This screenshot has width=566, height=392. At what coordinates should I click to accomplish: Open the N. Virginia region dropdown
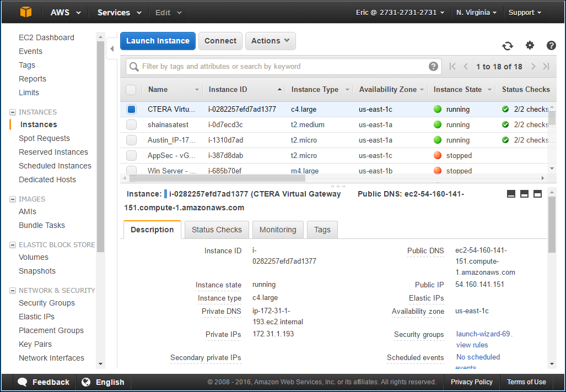click(476, 12)
